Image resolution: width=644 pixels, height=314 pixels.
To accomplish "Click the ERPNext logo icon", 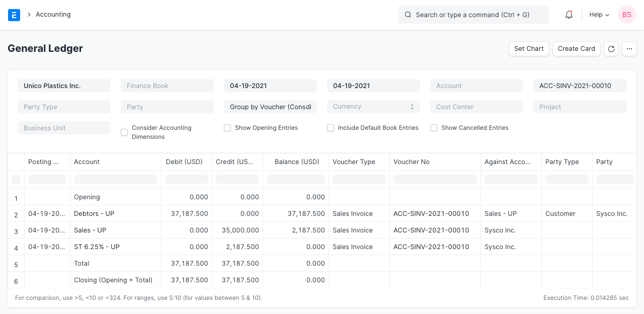I will pos(14,15).
